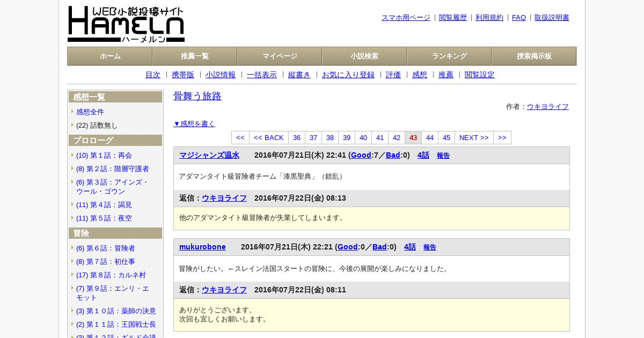Open 閲覧設定 settings link

[480, 75]
